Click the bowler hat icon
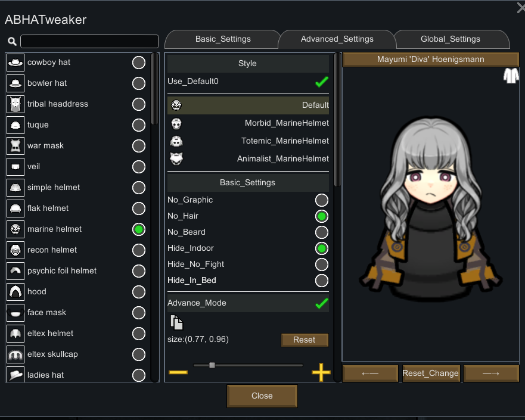Image resolution: width=525 pixels, height=420 pixels. [x=15, y=83]
